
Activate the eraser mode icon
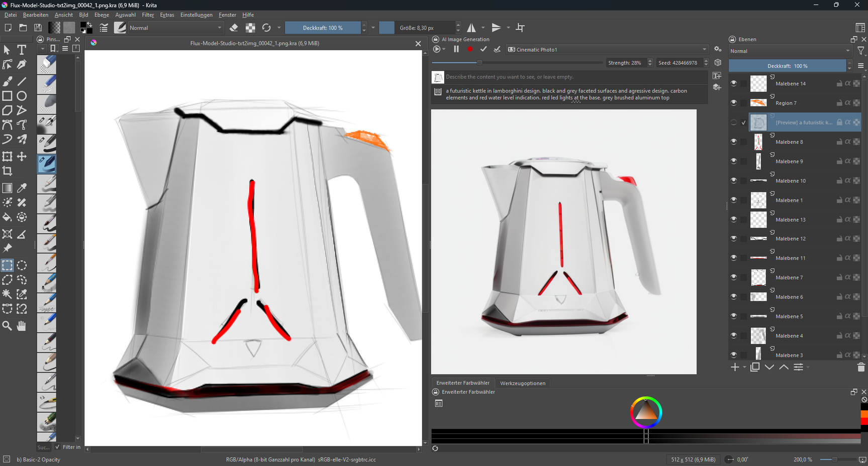(234, 28)
